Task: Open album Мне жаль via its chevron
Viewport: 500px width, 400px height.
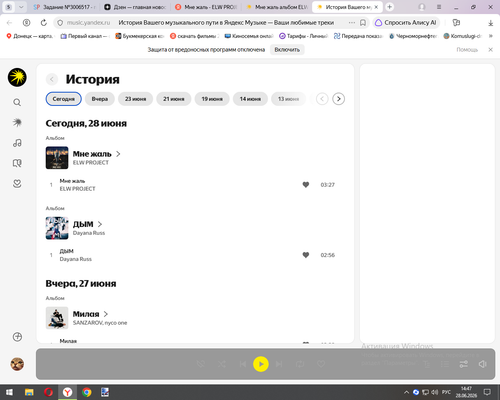Action: point(118,154)
